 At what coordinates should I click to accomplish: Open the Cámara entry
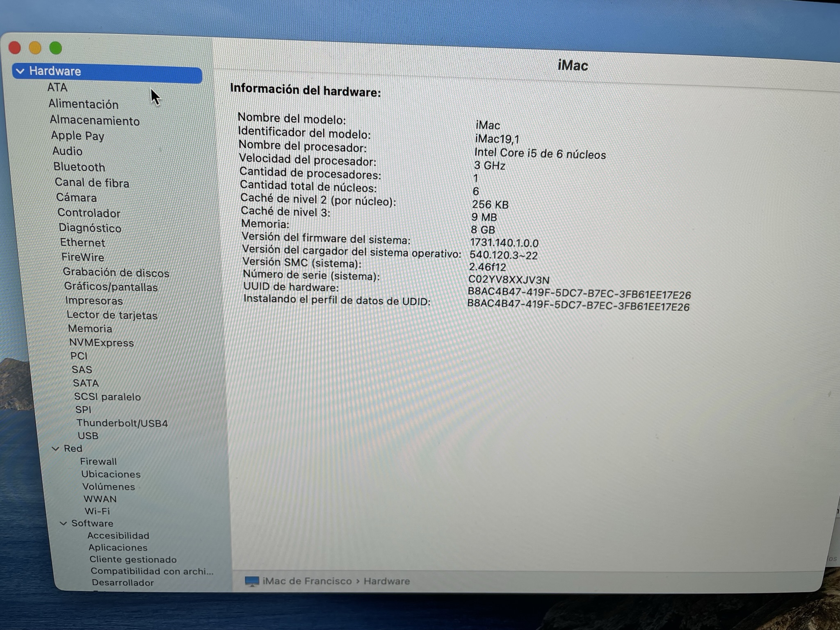(76, 198)
